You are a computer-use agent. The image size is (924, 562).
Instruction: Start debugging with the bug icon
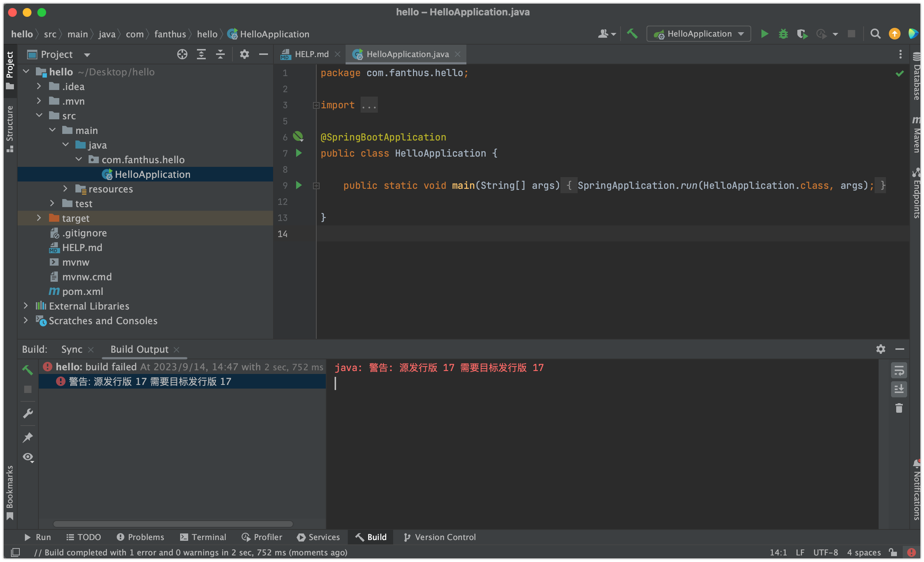(783, 34)
